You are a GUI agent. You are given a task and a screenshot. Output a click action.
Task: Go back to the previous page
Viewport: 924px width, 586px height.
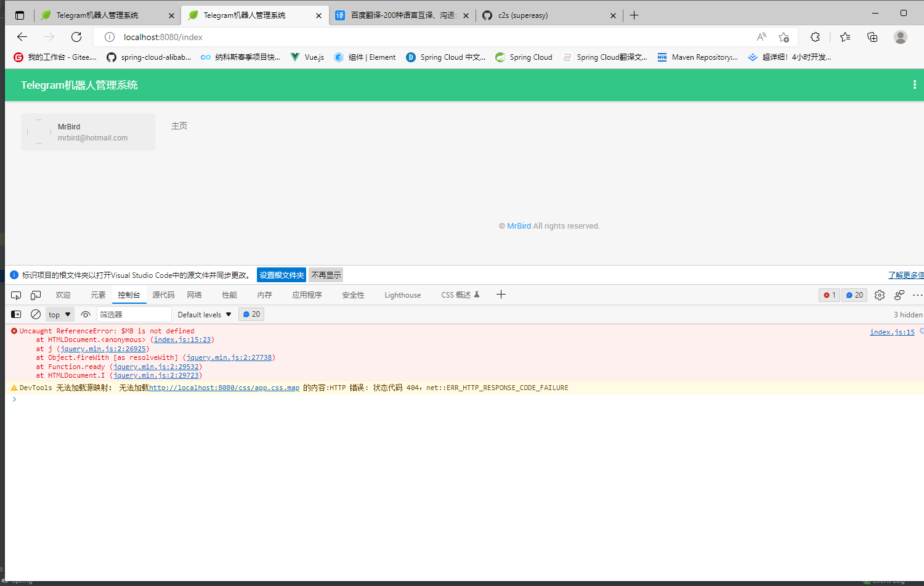(x=22, y=37)
